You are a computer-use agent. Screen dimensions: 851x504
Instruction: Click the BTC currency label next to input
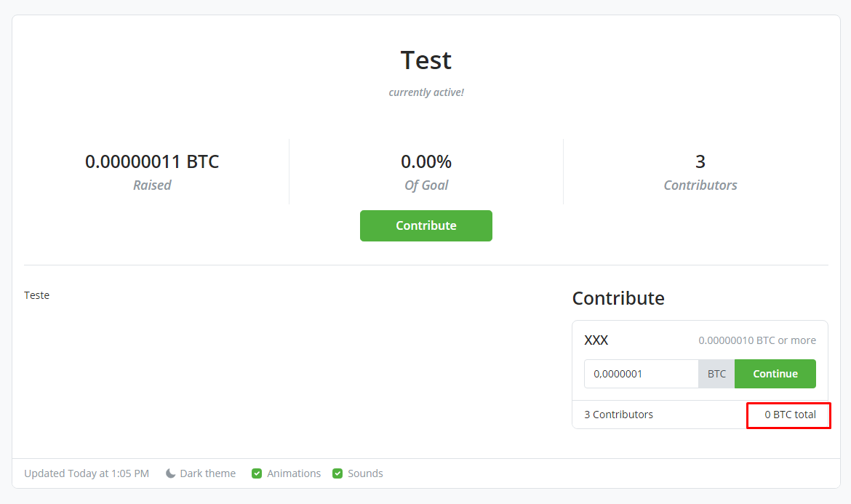[x=716, y=373]
